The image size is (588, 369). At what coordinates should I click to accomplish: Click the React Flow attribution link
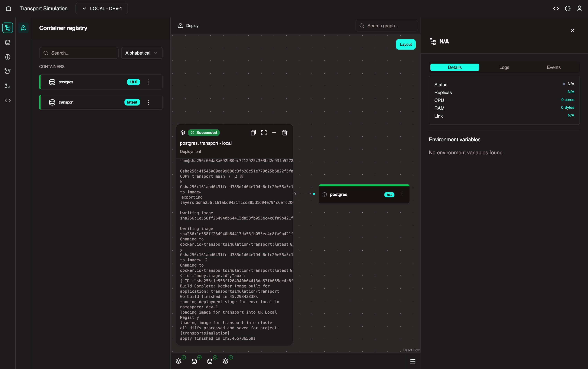[411, 350]
